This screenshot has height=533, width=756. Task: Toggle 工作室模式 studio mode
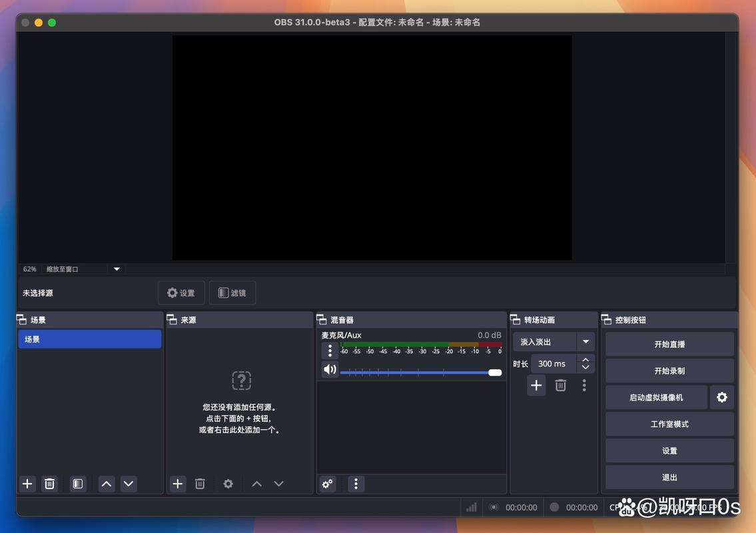click(669, 424)
